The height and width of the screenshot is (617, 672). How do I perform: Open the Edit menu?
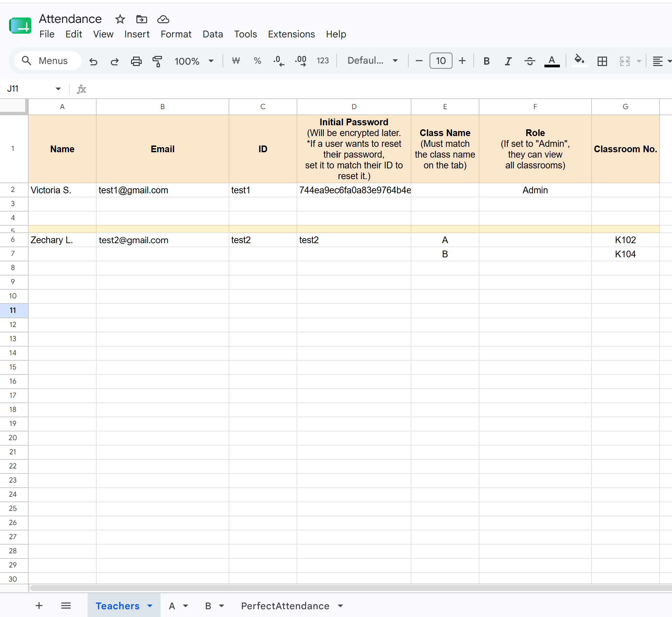pyautogui.click(x=74, y=34)
